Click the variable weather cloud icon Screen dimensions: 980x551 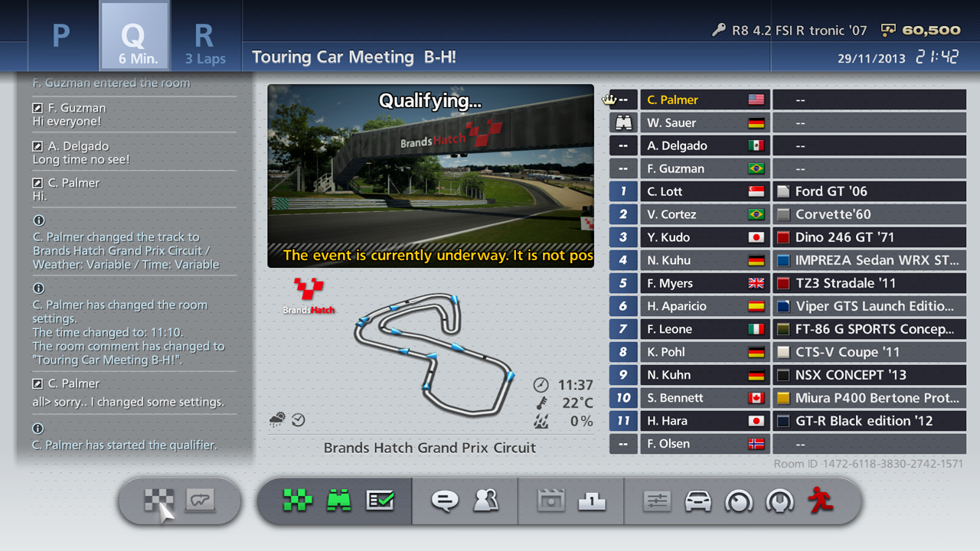tap(277, 419)
